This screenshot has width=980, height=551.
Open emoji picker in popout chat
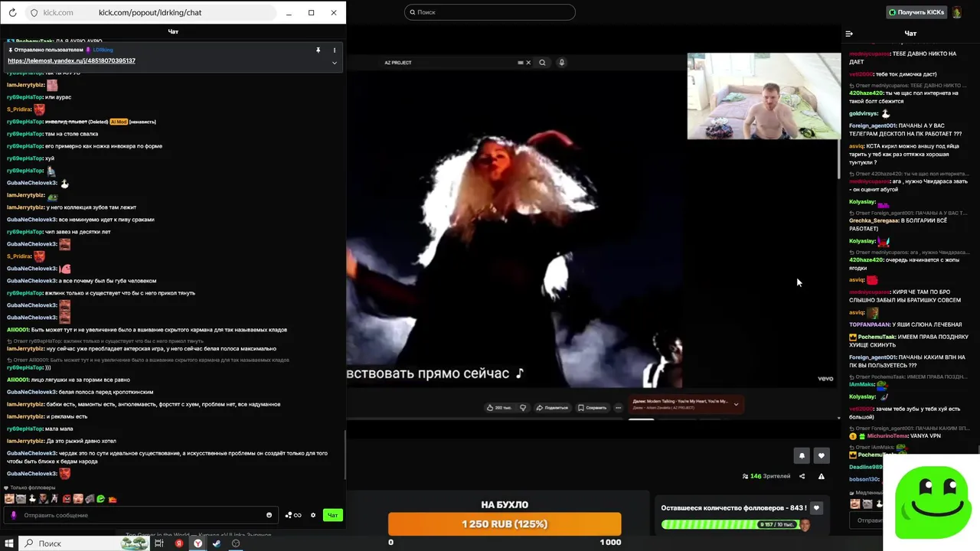point(269,515)
